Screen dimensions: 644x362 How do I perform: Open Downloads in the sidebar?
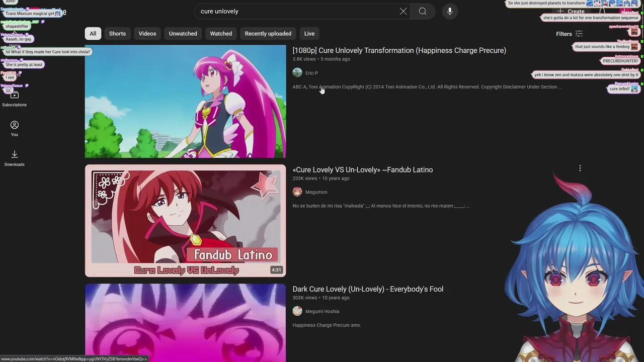[14, 158]
